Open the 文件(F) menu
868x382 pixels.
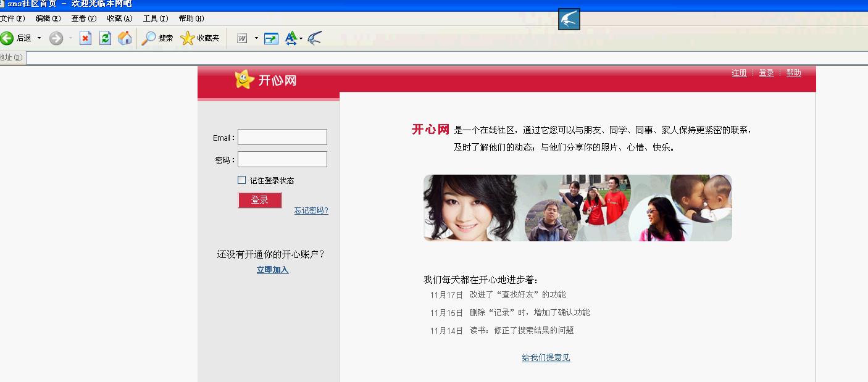pyautogui.click(x=12, y=19)
